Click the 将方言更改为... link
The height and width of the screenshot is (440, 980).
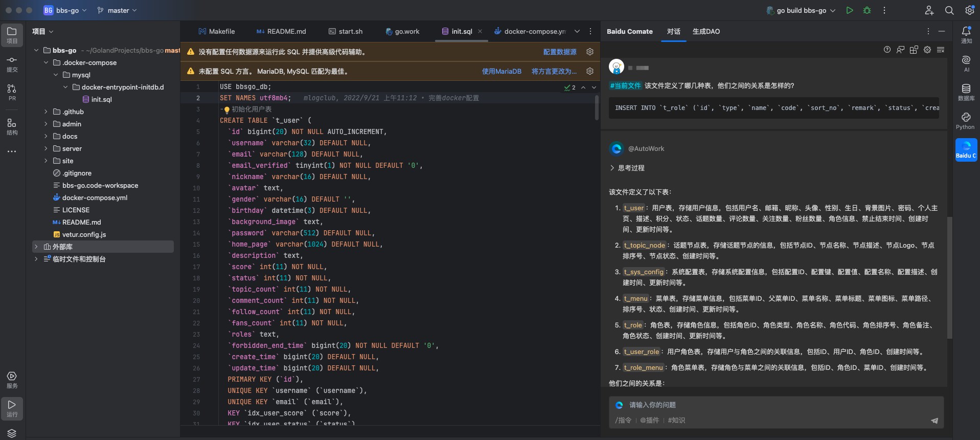point(554,71)
